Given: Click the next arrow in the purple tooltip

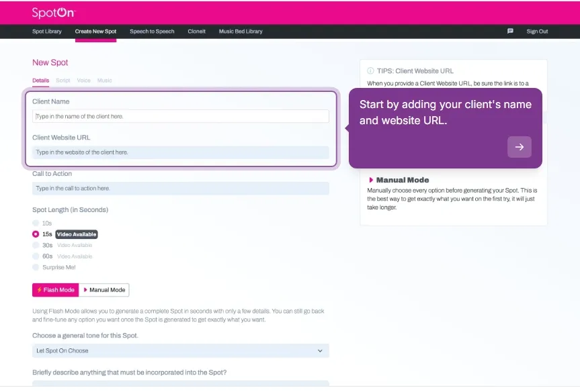Looking at the screenshot, I should click(520, 147).
